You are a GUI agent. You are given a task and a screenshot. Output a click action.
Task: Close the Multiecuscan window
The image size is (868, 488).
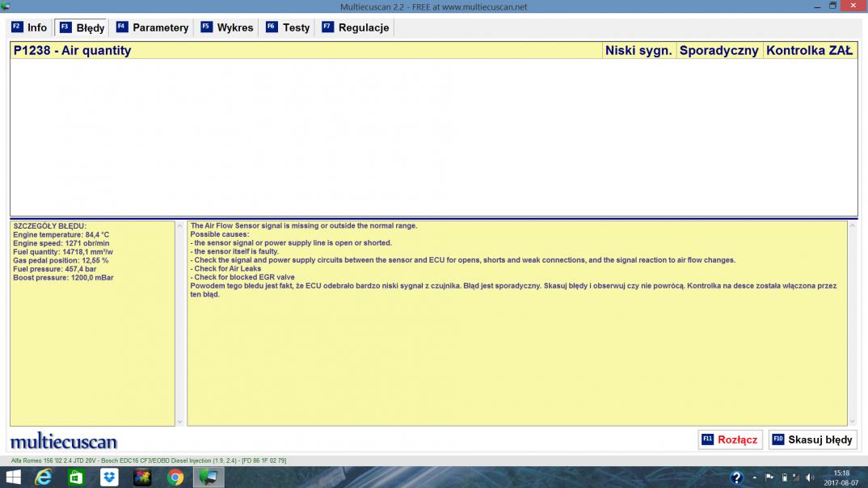[853, 6]
